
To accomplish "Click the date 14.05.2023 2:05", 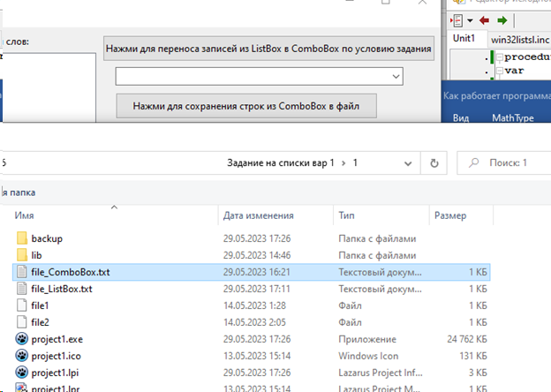I will [x=255, y=322].
